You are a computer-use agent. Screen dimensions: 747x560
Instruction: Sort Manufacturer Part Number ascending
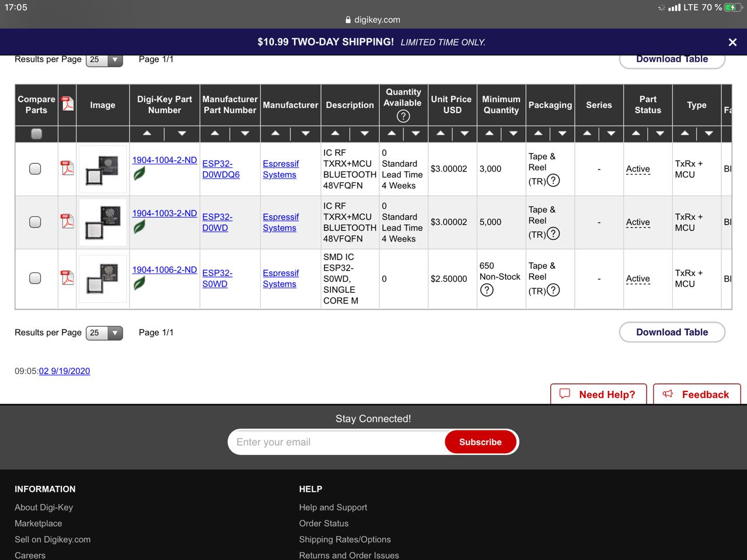point(215,134)
